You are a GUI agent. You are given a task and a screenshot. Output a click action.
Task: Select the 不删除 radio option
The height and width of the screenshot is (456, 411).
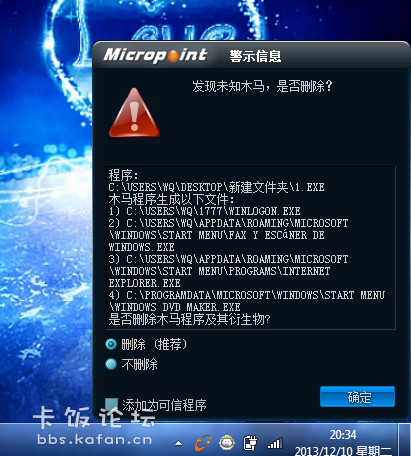111,364
